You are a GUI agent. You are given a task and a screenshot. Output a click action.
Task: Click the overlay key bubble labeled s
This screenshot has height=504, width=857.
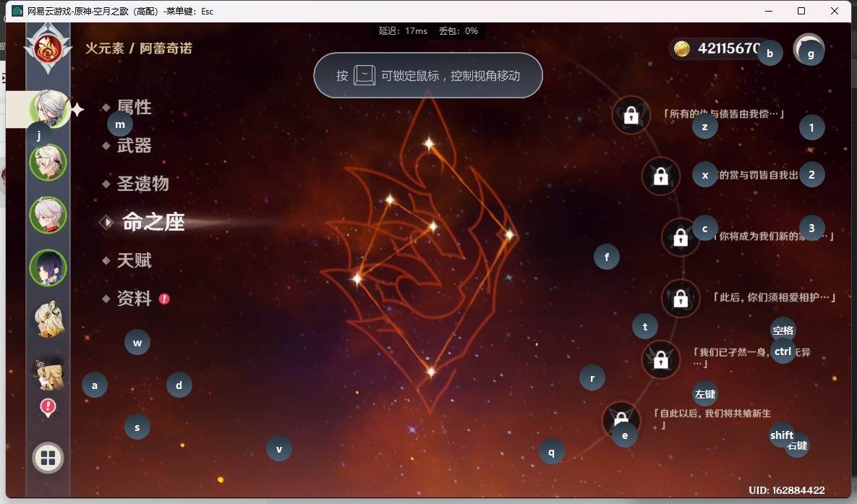pyautogui.click(x=137, y=427)
